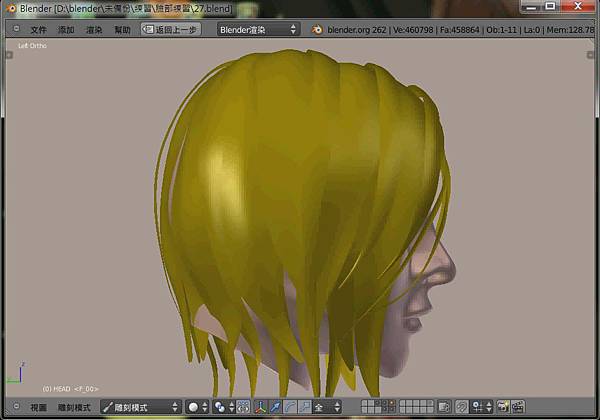
Task: Open the 全 transform orientation dropdown
Action: [327, 407]
